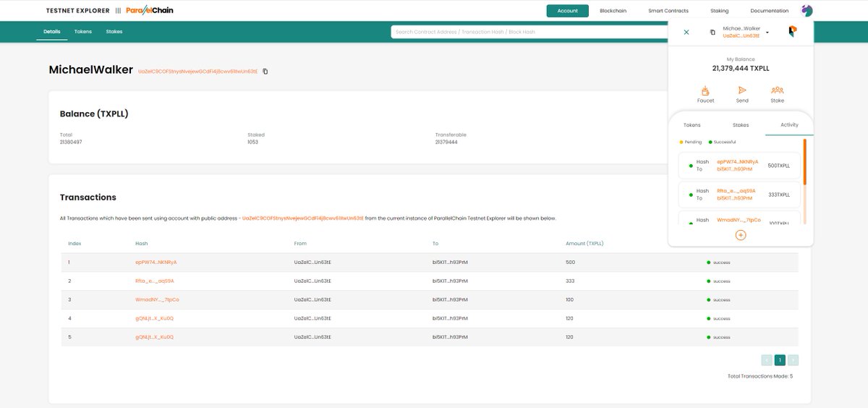Open Staking in top navigation
The width and height of the screenshot is (868, 408).
pos(719,11)
